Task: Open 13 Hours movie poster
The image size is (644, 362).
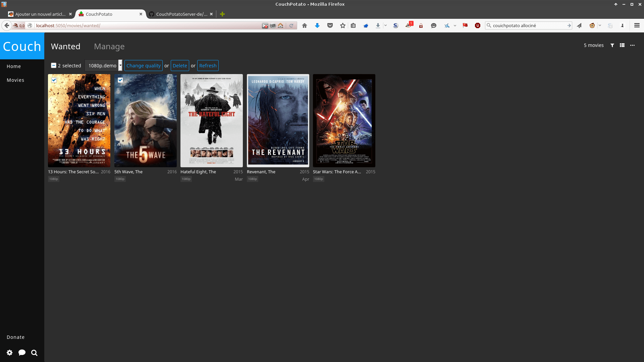Action: pyautogui.click(x=79, y=121)
